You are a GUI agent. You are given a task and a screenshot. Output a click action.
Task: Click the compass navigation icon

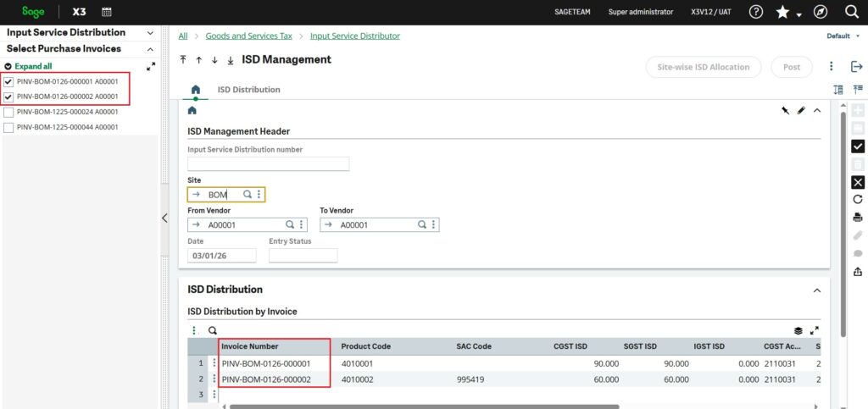pos(820,12)
